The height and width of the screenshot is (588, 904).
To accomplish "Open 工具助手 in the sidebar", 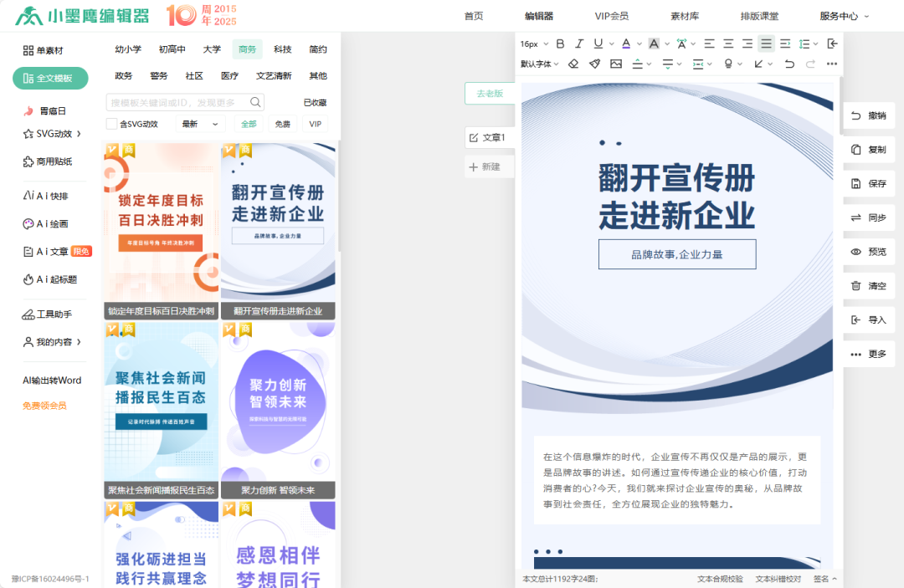I will pyautogui.click(x=49, y=314).
